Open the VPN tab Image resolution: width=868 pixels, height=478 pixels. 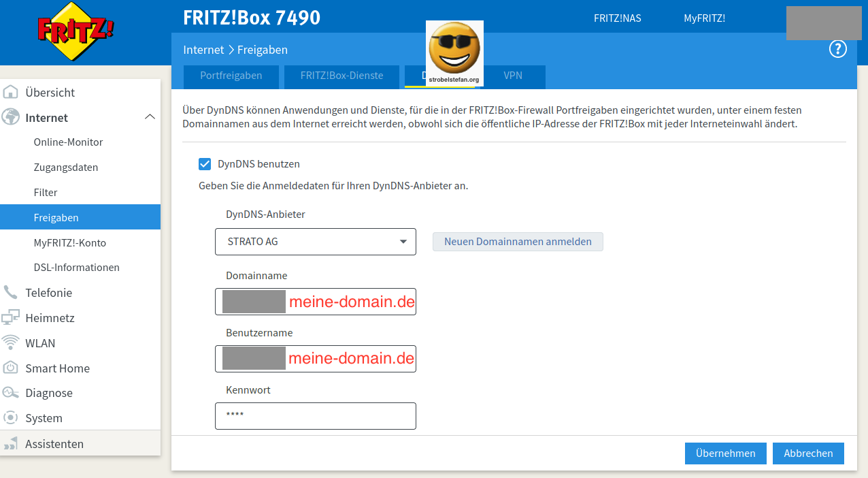pyautogui.click(x=513, y=76)
